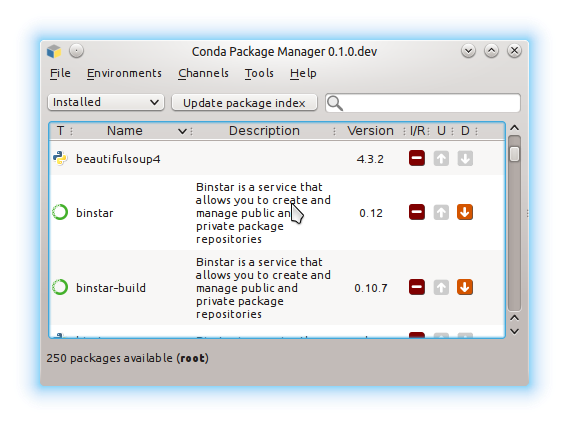The height and width of the screenshot is (426, 569).
Task: Click the scroll-up arrow above the bottom down arrow
Action: (x=514, y=318)
